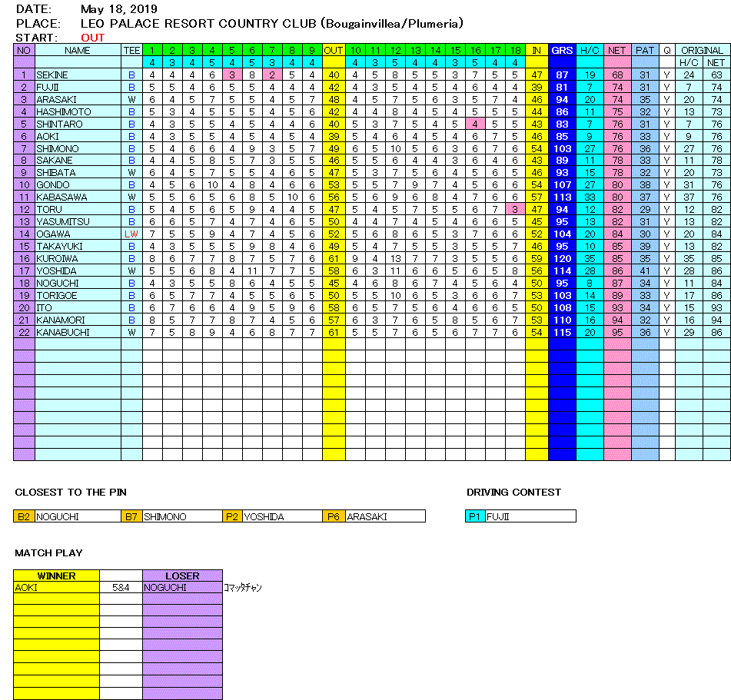Select the 5&4 match play result cell
The image size is (731, 700).
pyautogui.click(x=121, y=588)
